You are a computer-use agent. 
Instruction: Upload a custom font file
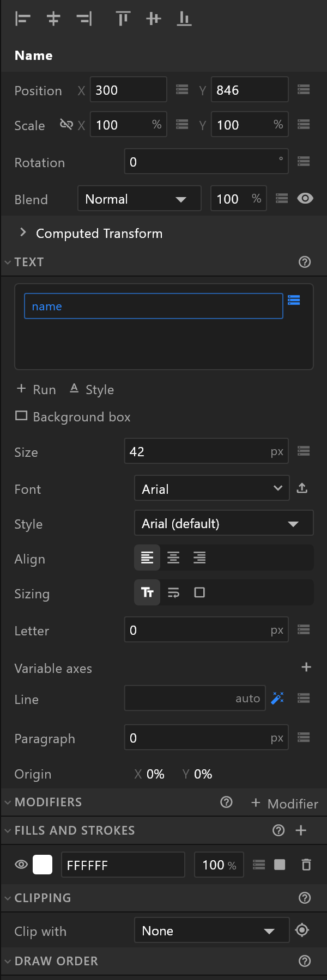click(x=302, y=488)
